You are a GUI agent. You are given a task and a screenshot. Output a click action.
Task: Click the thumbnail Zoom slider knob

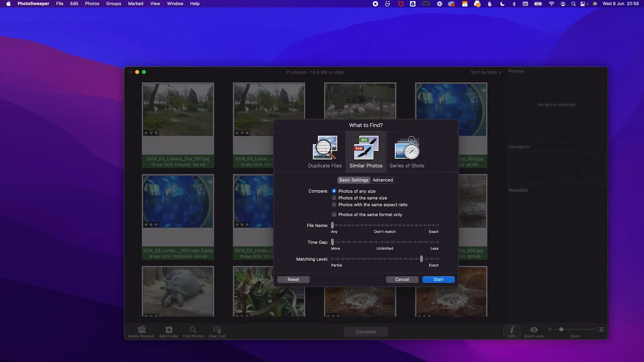[561, 329]
